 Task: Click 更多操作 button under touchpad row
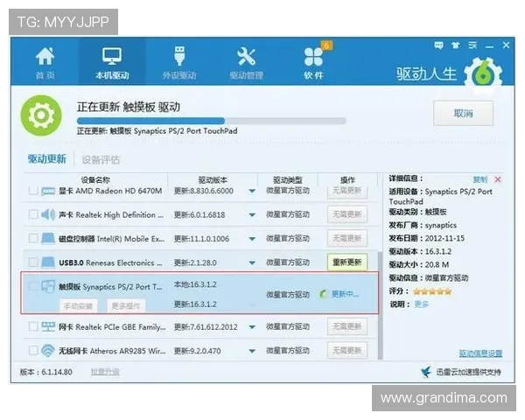pos(126,305)
